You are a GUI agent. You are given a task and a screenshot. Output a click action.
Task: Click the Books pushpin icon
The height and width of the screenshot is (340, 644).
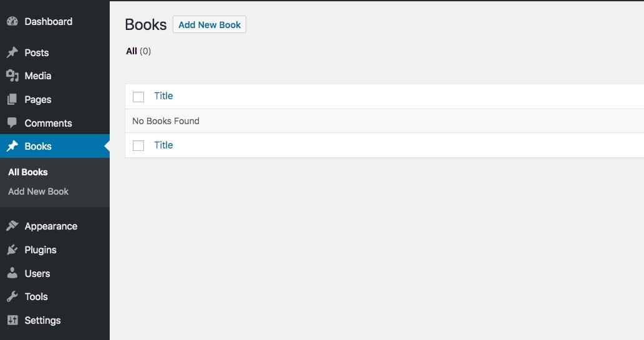[12, 146]
